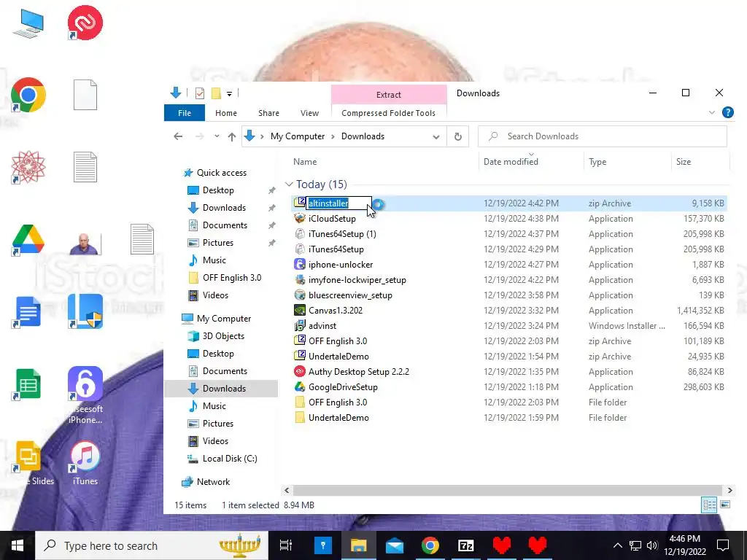Select the UndertaleDemo file folder
The image size is (747, 560).
click(x=338, y=418)
